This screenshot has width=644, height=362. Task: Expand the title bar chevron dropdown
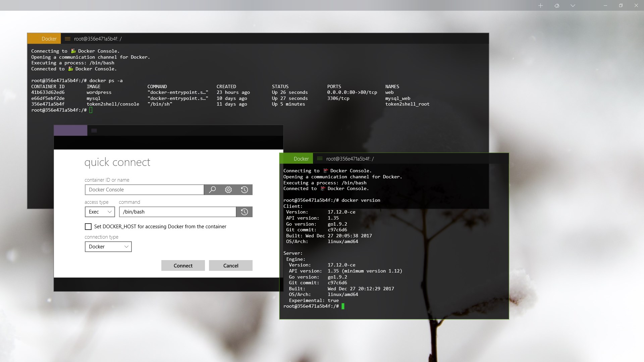(x=573, y=6)
